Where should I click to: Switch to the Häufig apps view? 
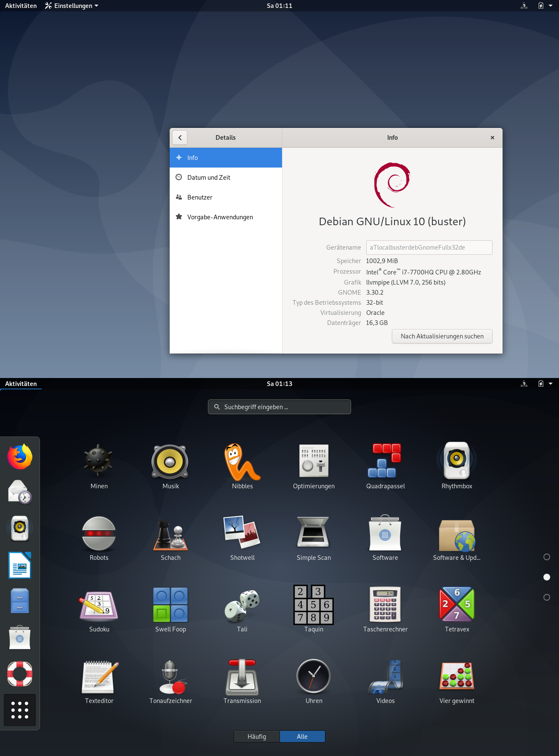click(x=257, y=736)
